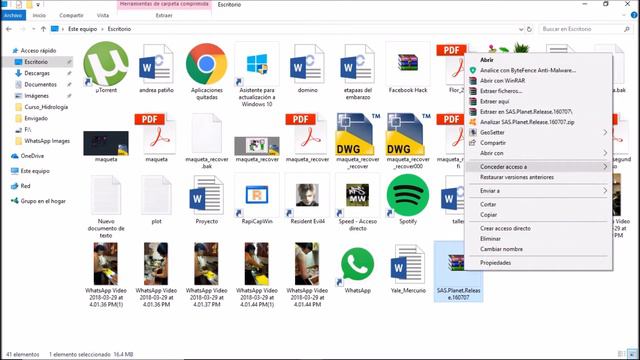Select the WhatsApp shortcut icon
The height and width of the screenshot is (360, 640).
pos(358,264)
